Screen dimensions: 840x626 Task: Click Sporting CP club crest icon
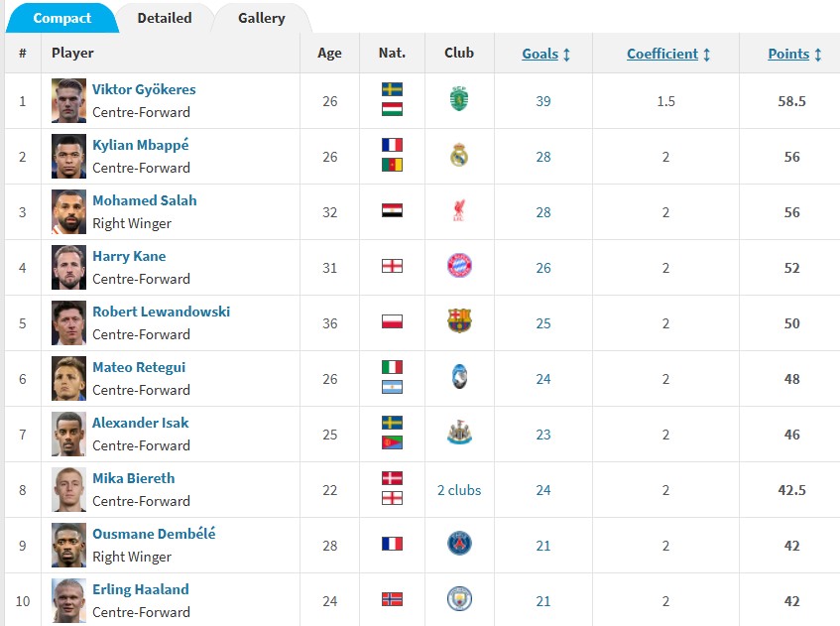[458, 99]
